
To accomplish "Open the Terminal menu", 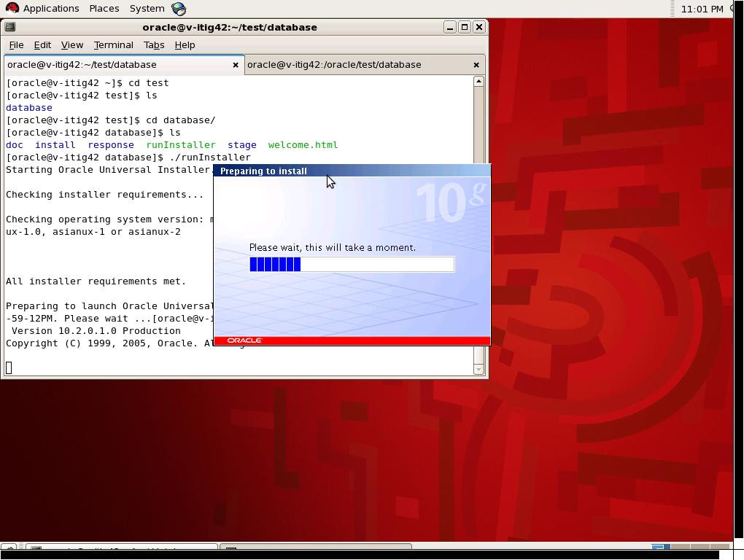I will click(113, 45).
